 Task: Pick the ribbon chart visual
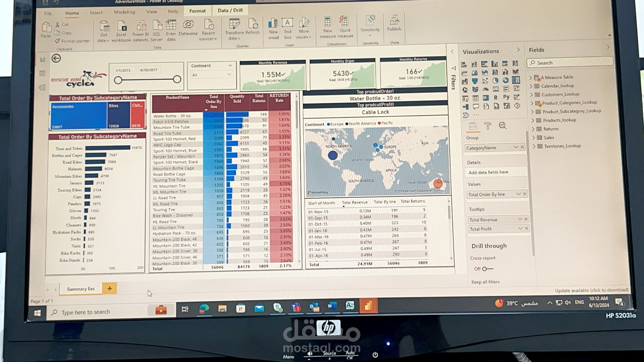pos(515,72)
